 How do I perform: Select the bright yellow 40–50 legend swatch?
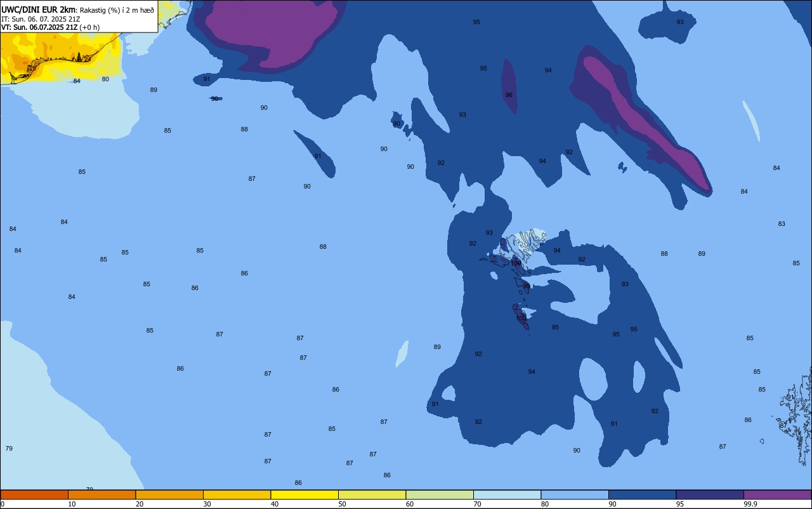(x=304, y=494)
